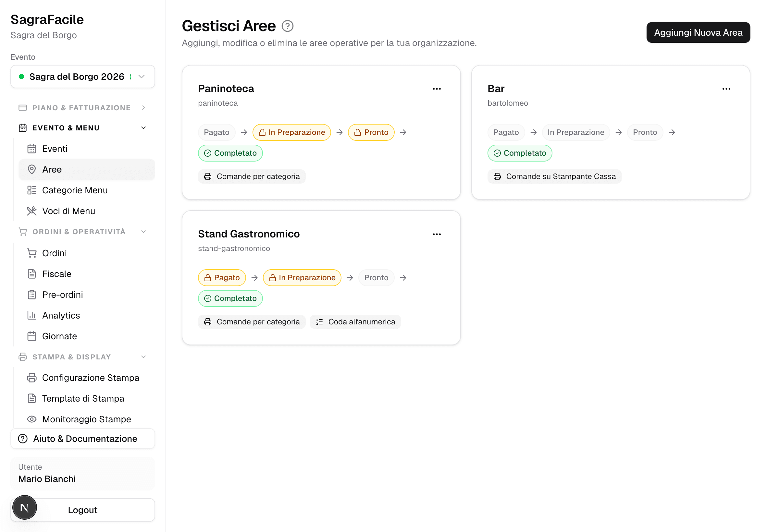Click the Analytics bar chart icon

pyautogui.click(x=32, y=315)
